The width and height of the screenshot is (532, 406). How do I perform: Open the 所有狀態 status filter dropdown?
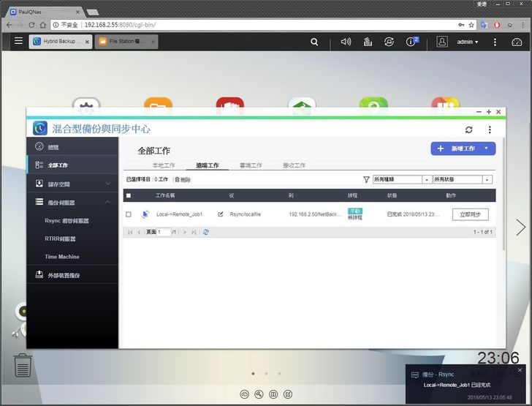[462, 179]
